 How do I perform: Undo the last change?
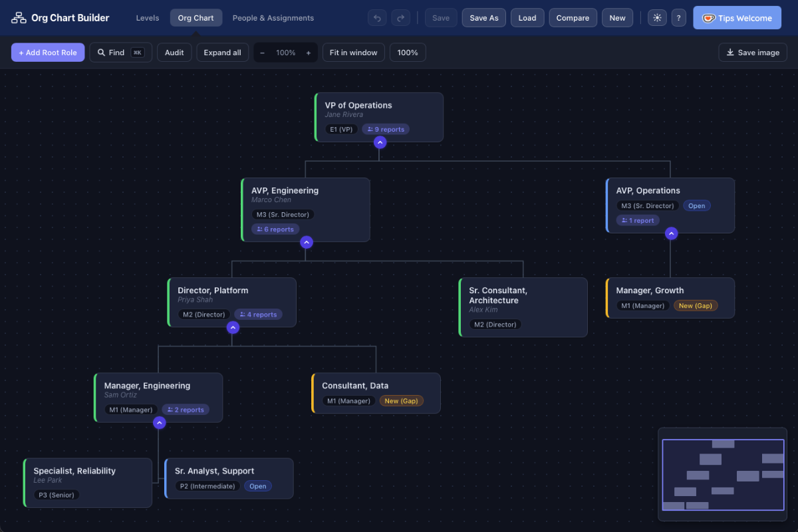pyautogui.click(x=377, y=18)
